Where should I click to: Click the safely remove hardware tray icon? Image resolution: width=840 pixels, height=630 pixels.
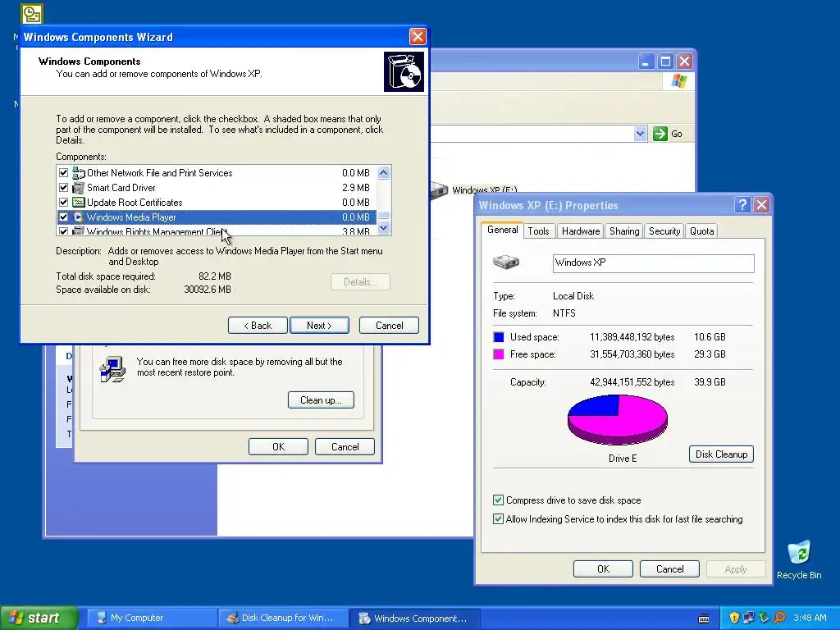(x=764, y=618)
